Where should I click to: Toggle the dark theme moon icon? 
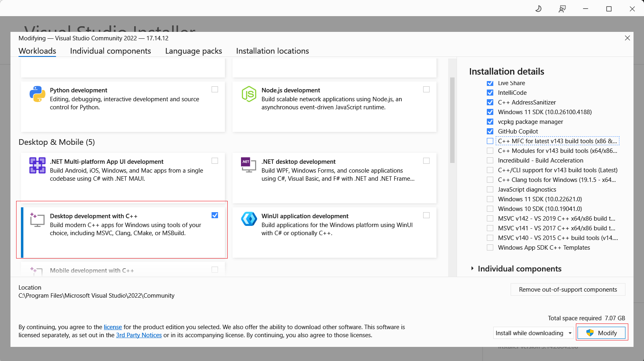(538, 8)
